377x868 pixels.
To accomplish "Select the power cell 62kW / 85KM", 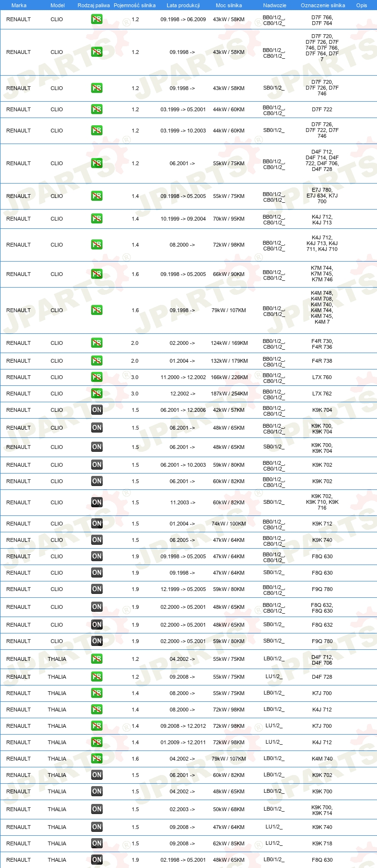I will coord(229,843).
